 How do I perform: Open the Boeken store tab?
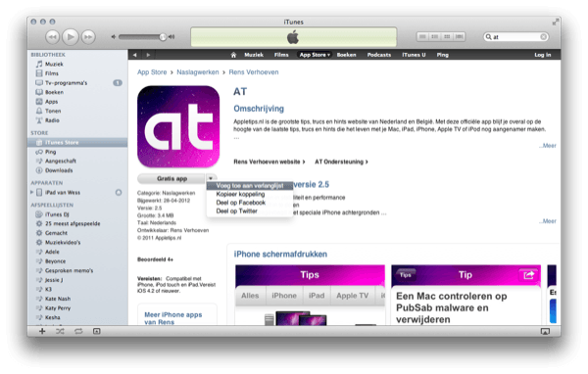tap(346, 55)
